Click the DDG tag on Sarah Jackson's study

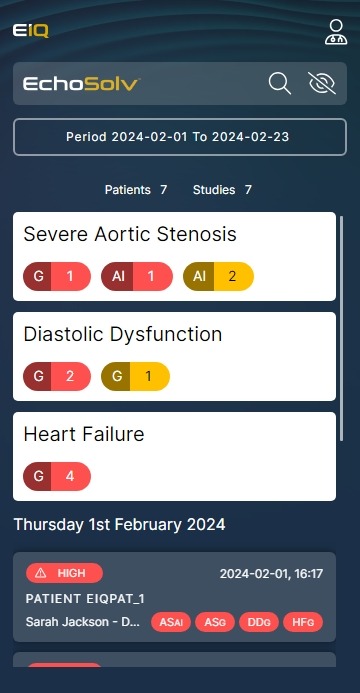(x=259, y=622)
